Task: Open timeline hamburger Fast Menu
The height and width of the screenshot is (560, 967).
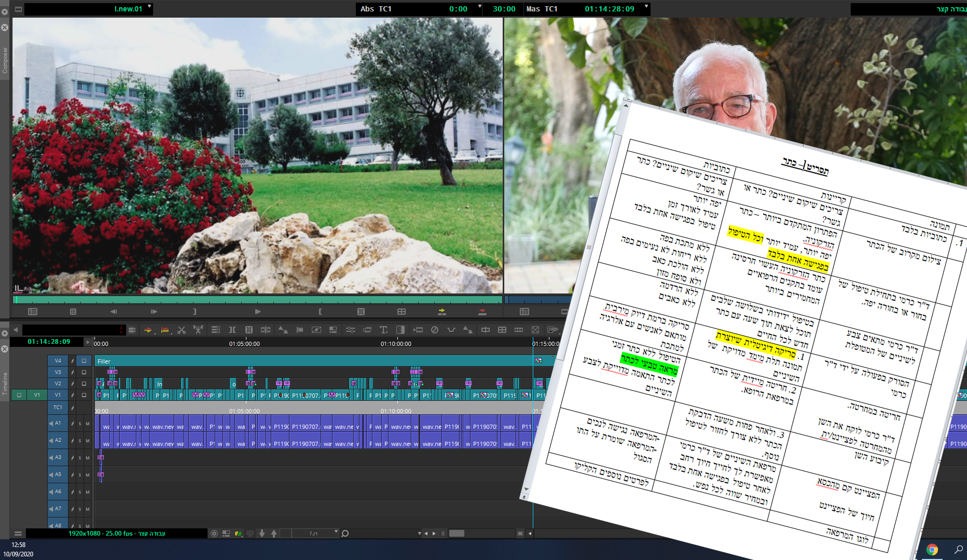Action: [18, 534]
